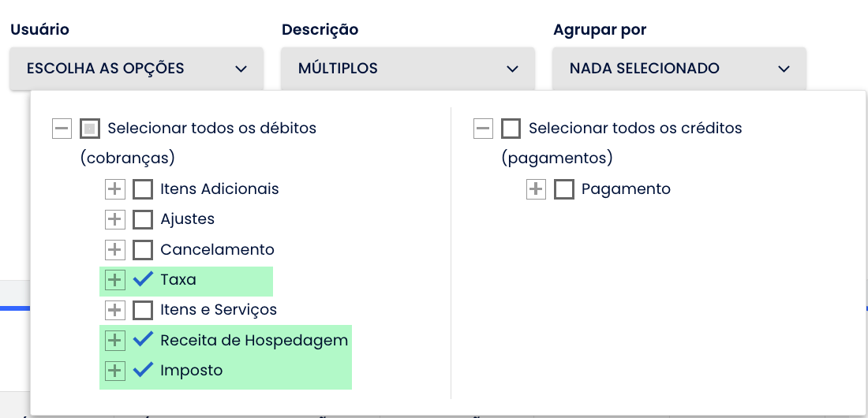Expand the Pagamento plus icon
868x418 pixels.
coord(536,189)
